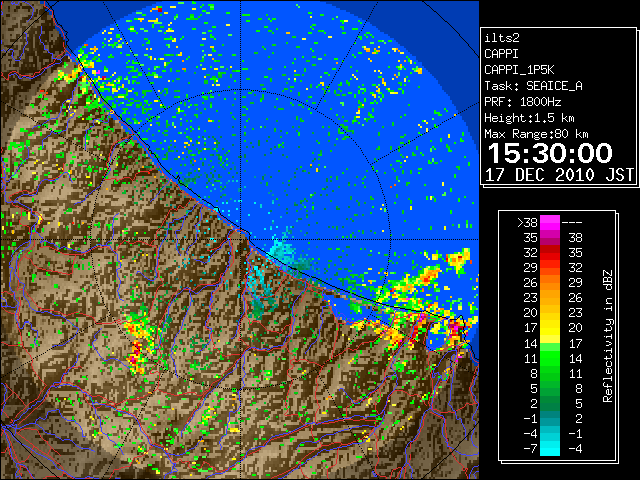Click the Height:1.5 km line

pos(529,118)
